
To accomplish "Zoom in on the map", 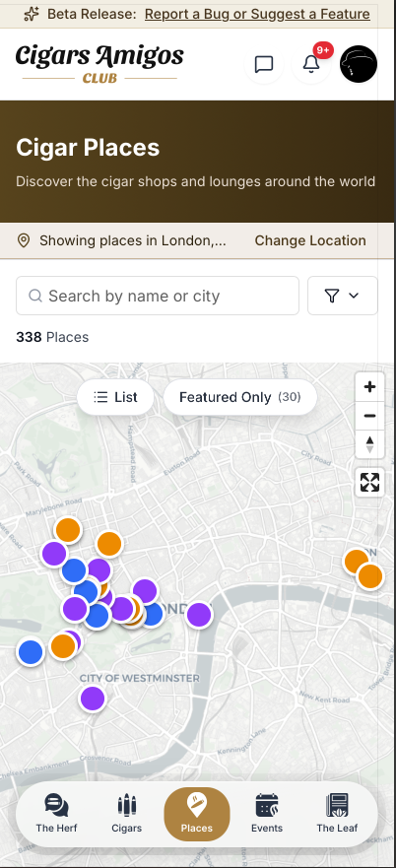I will point(369,387).
